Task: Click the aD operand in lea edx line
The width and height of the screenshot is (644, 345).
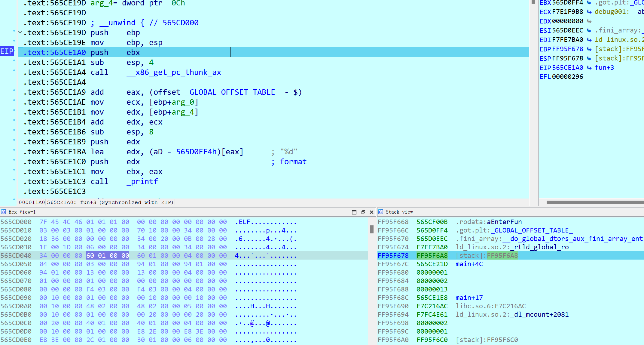Action: tap(158, 152)
